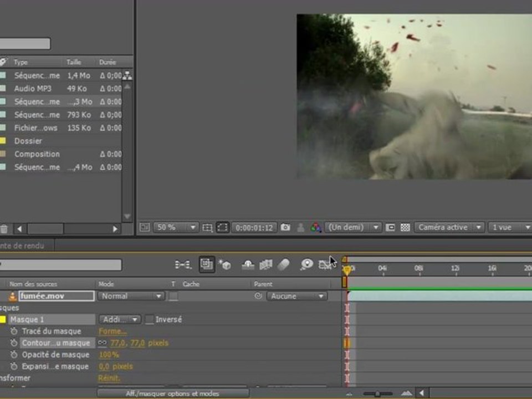Click the Durée column header

click(108, 63)
